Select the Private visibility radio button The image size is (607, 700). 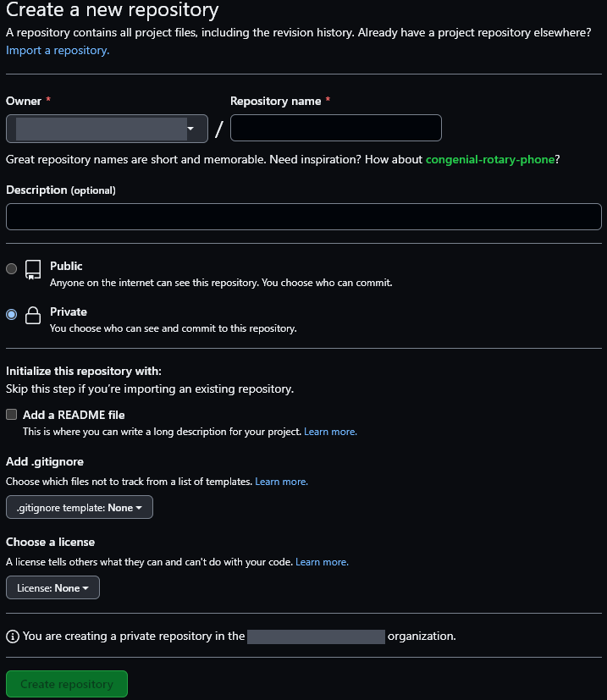click(11, 315)
